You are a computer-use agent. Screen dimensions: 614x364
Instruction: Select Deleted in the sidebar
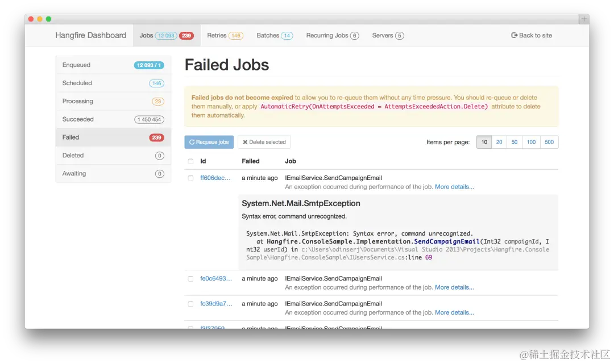point(113,155)
